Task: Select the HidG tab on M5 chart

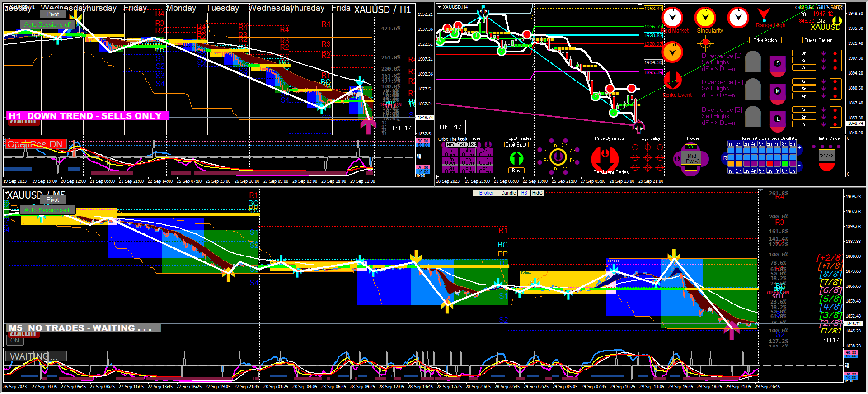Action: tap(537, 193)
